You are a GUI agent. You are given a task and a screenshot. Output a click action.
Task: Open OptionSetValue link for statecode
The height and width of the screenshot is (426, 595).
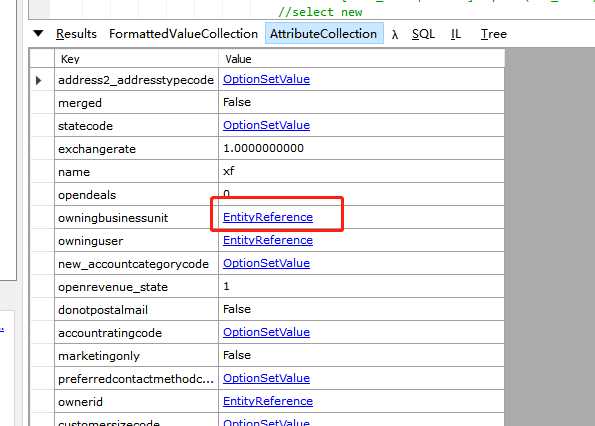click(x=266, y=125)
